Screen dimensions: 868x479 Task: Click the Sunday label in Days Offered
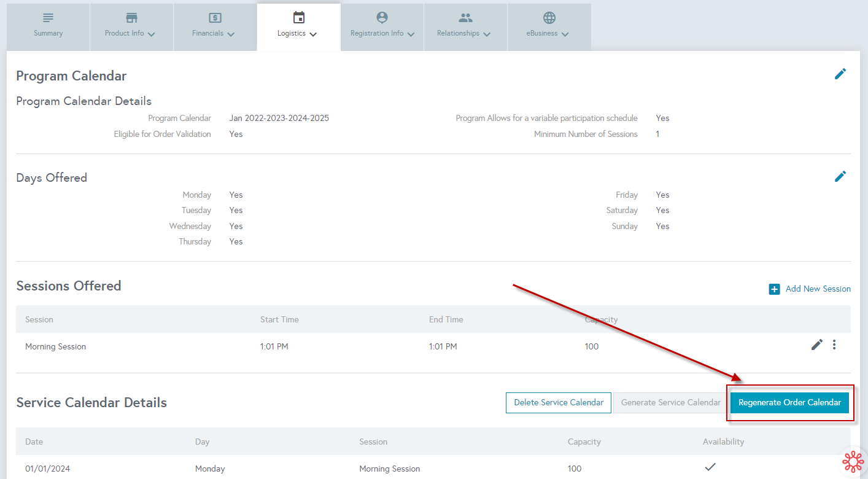tap(625, 226)
